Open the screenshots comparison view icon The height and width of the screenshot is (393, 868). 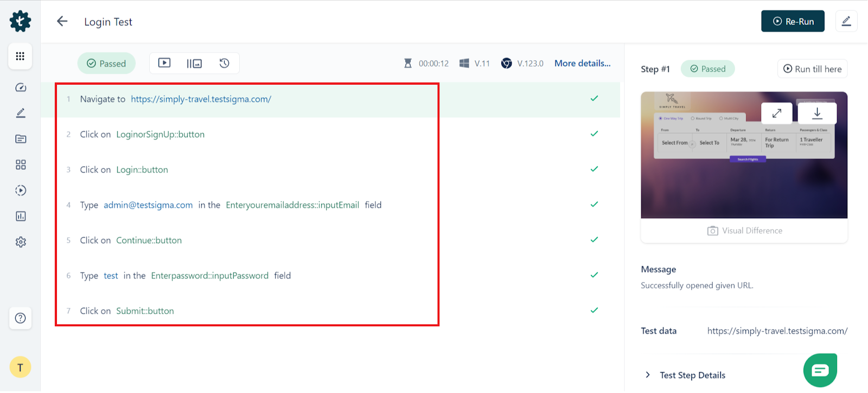click(x=194, y=64)
